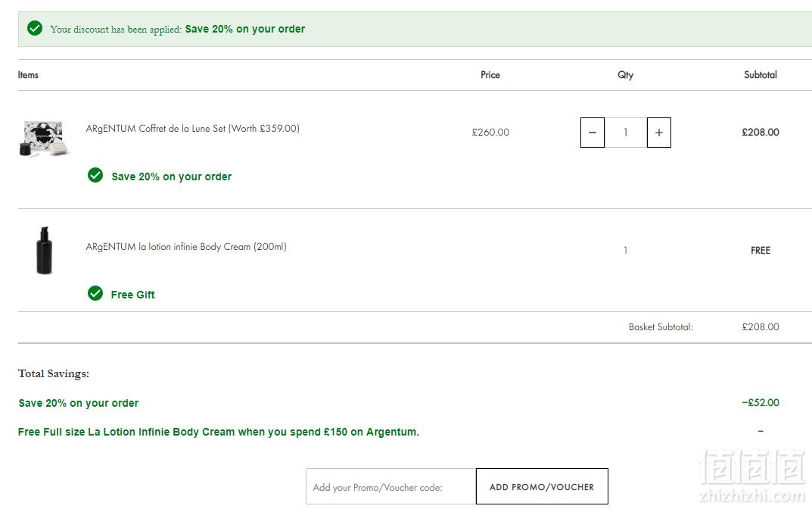Click the green checkmark beside Free Gift
812x509 pixels.
point(95,293)
